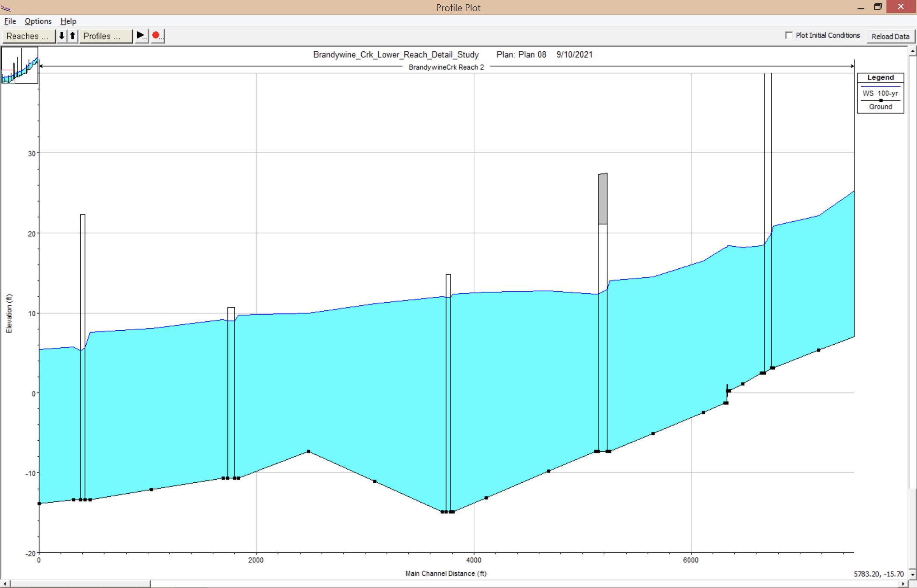This screenshot has height=588, width=917.
Task: Click the vertical scrollbar down arrow
Action: 912,574
